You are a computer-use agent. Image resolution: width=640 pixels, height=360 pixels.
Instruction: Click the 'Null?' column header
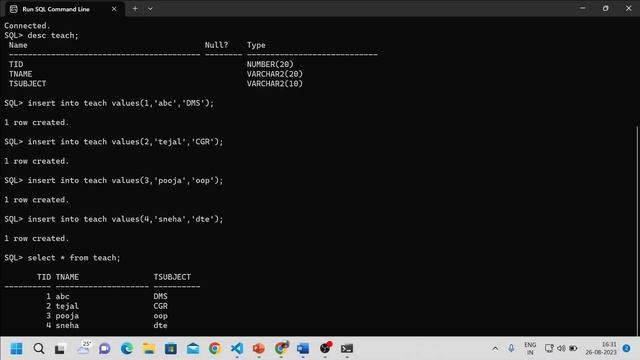click(216, 45)
